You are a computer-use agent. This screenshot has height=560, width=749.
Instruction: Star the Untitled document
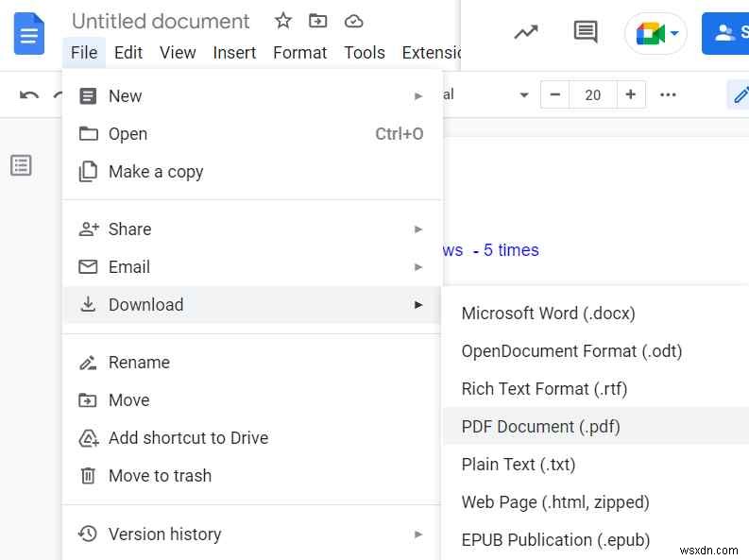click(x=282, y=21)
